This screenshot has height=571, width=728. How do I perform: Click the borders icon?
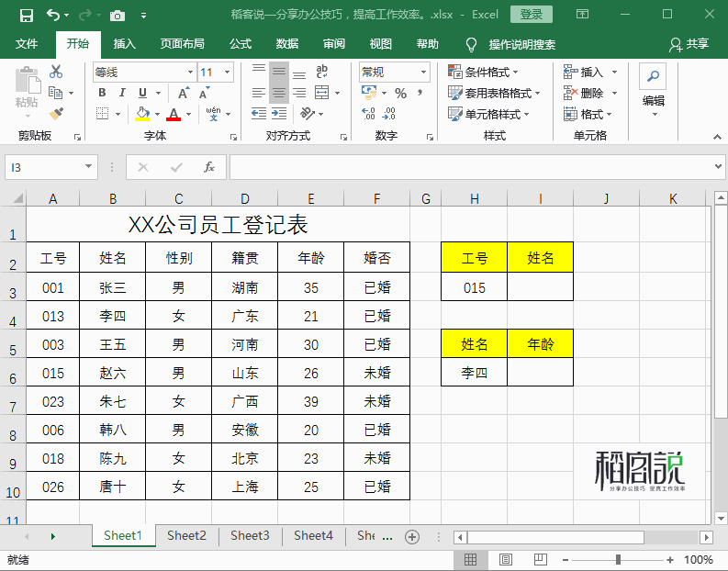pyautogui.click(x=102, y=113)
